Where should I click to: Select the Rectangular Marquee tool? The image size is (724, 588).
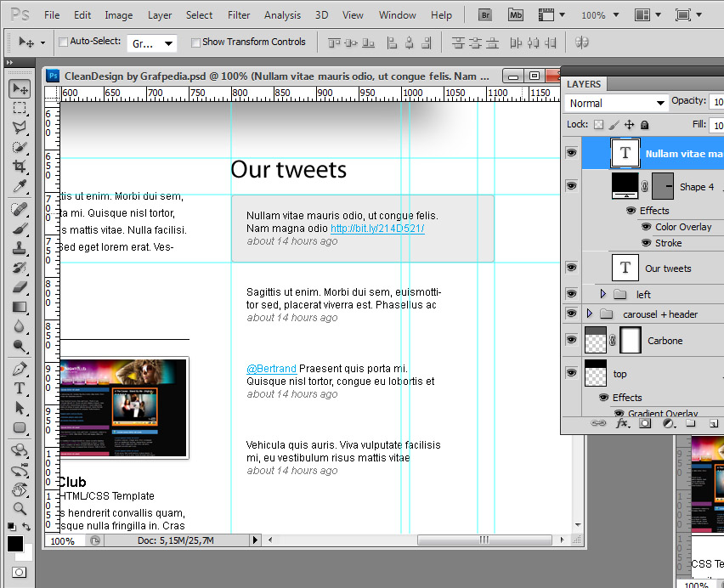pos(20,108)
